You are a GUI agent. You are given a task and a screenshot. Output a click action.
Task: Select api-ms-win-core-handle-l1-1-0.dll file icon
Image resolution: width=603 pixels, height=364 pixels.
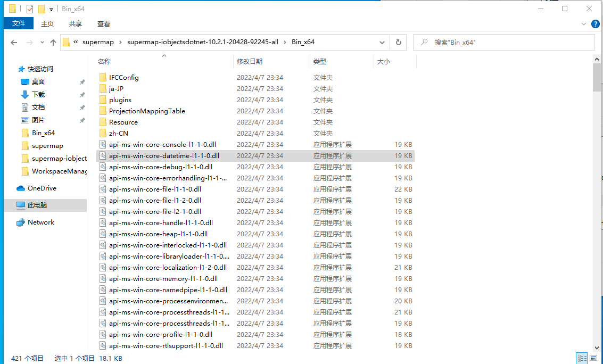pyautogui.click(x=102, y=222)
